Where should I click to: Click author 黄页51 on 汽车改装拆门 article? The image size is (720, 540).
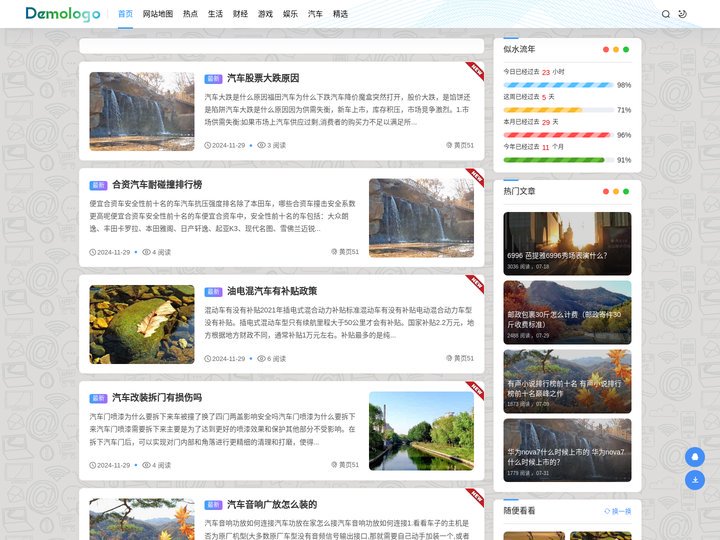[x=345, y=465]
